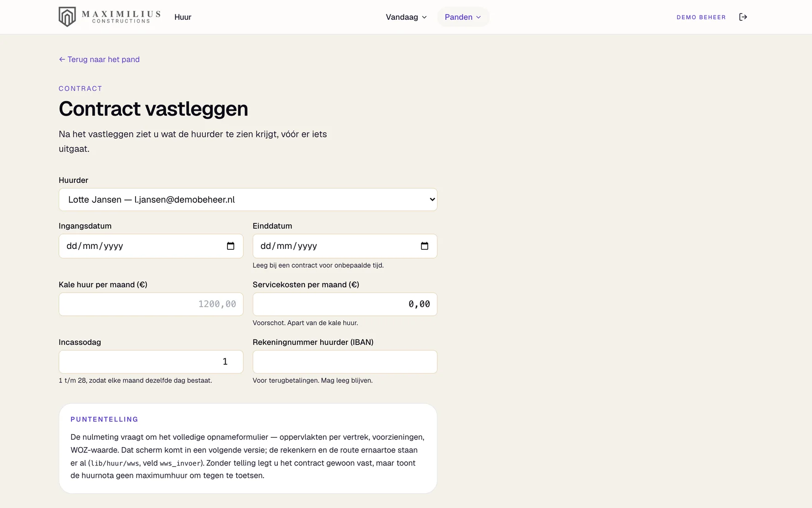Click the Servicekosten per maand field
Viewport: 812px width, 508px height.
345,304
